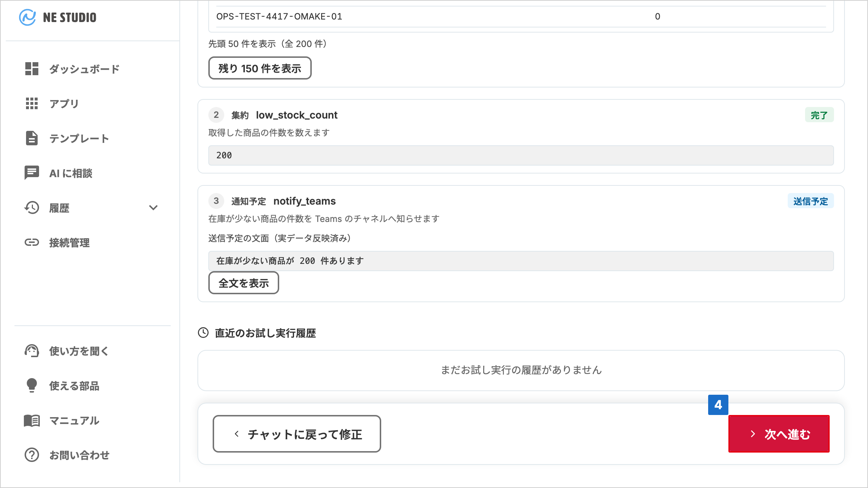Click the 直近のお試し実行履歴 heading
The image size is (868, 488).
265,333
